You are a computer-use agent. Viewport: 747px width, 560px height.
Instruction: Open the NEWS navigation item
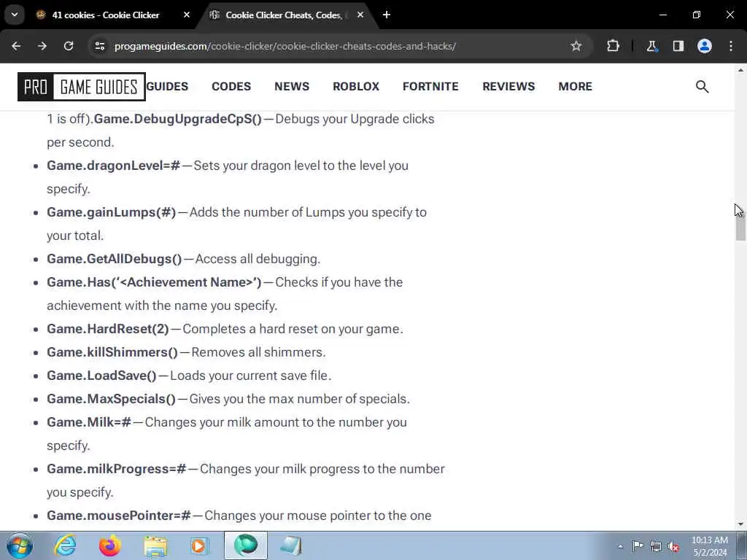pyautogui.click(x=292, y=87)
